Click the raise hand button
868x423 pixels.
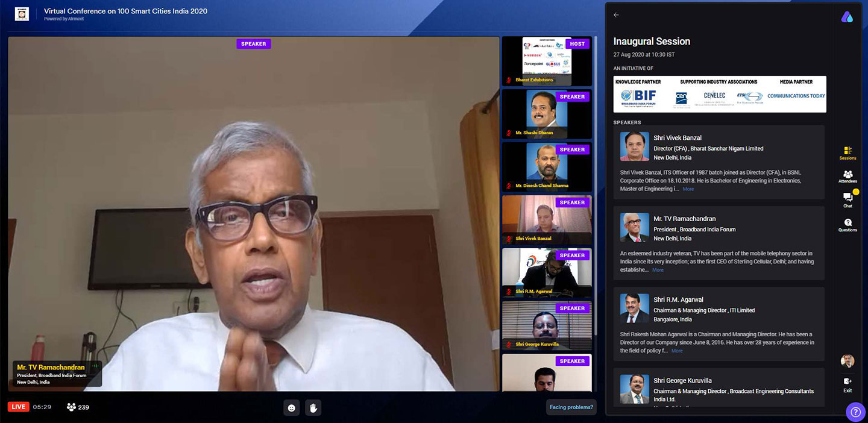[313, 408]
